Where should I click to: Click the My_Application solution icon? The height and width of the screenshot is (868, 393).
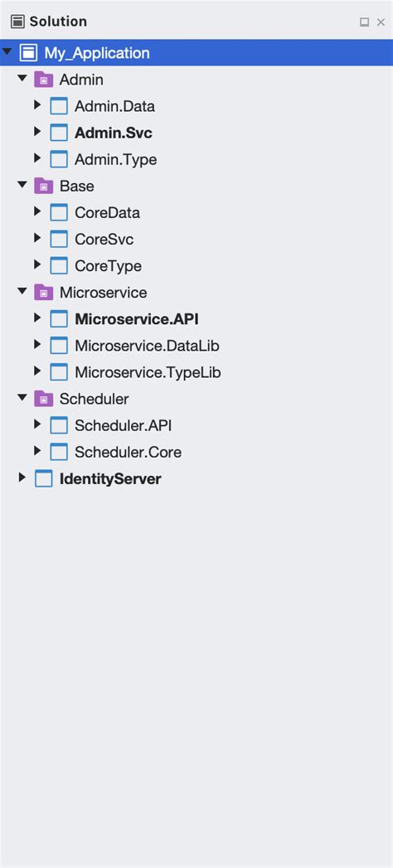click(28, 53)
